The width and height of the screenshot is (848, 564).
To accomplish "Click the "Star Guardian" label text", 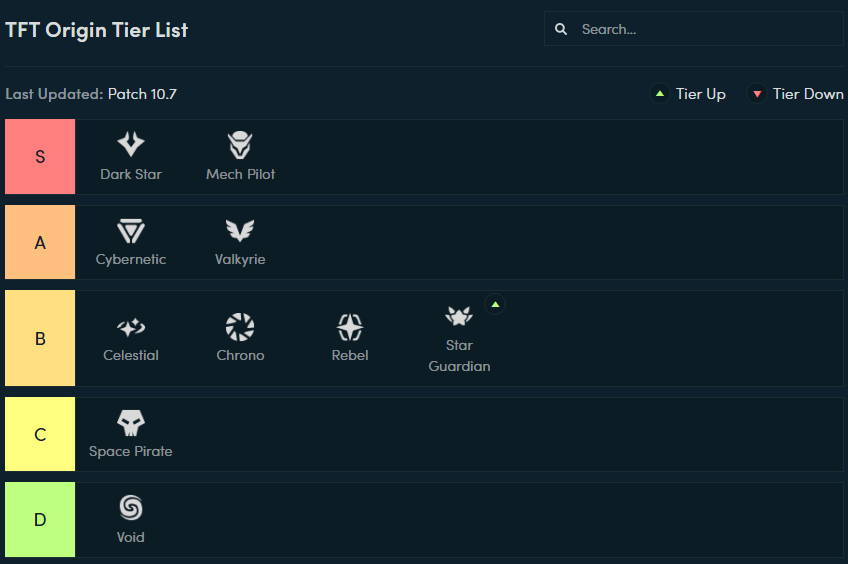I will [459, 356].
